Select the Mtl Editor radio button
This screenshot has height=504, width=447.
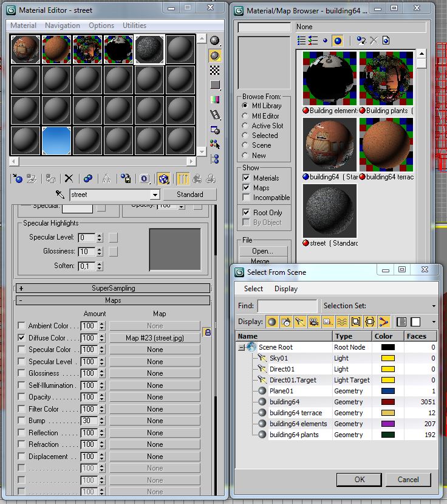click(x=245, y=116)
